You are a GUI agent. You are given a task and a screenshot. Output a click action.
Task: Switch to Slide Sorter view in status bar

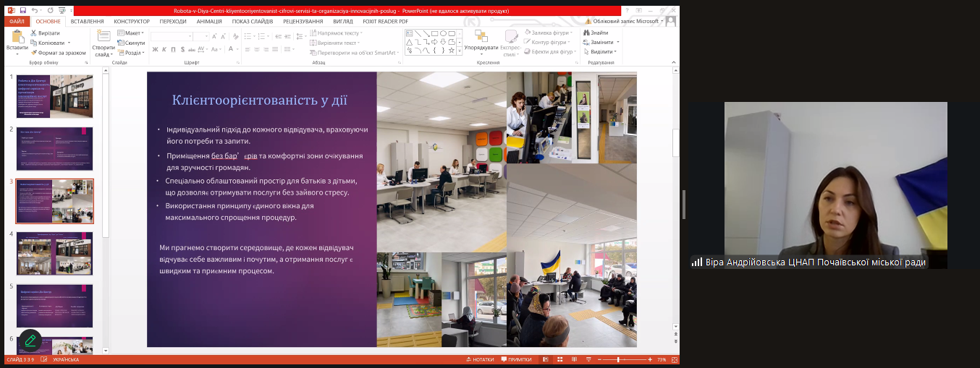(x=559, y=359)
